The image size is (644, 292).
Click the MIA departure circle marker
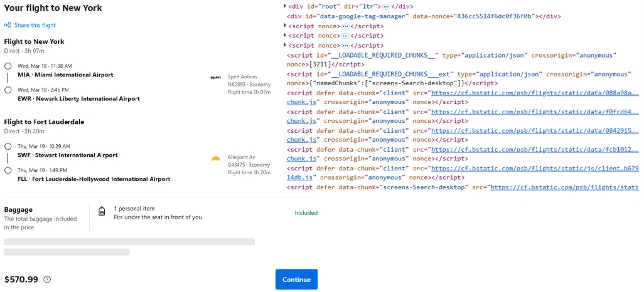click(8, 66)
